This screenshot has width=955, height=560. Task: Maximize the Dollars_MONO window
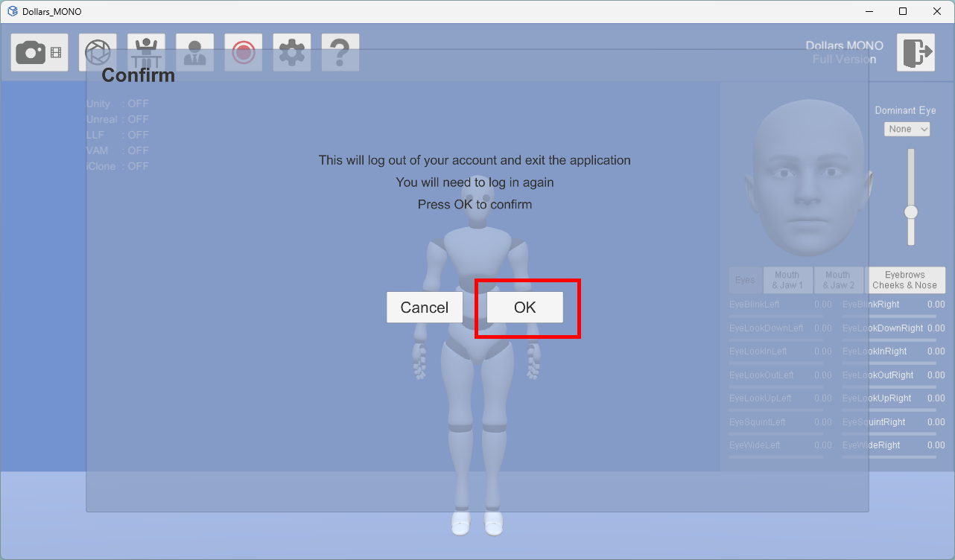tap(903, 11)
